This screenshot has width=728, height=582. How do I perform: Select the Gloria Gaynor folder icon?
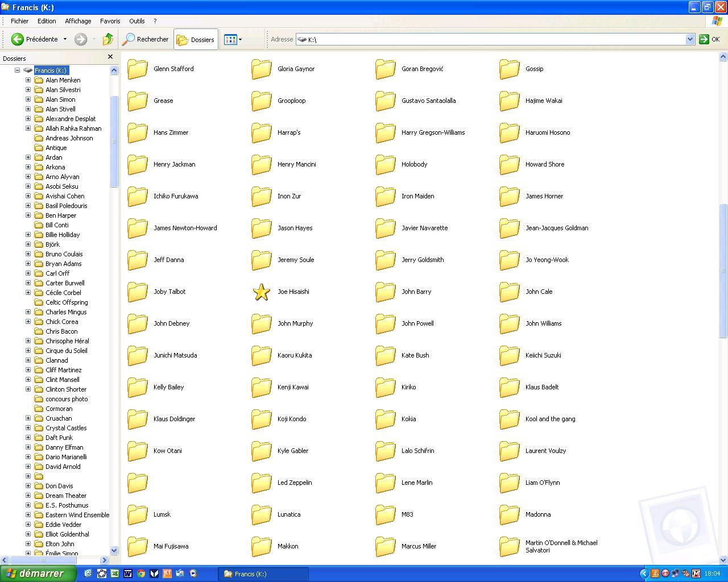click(x=262, y=69)
